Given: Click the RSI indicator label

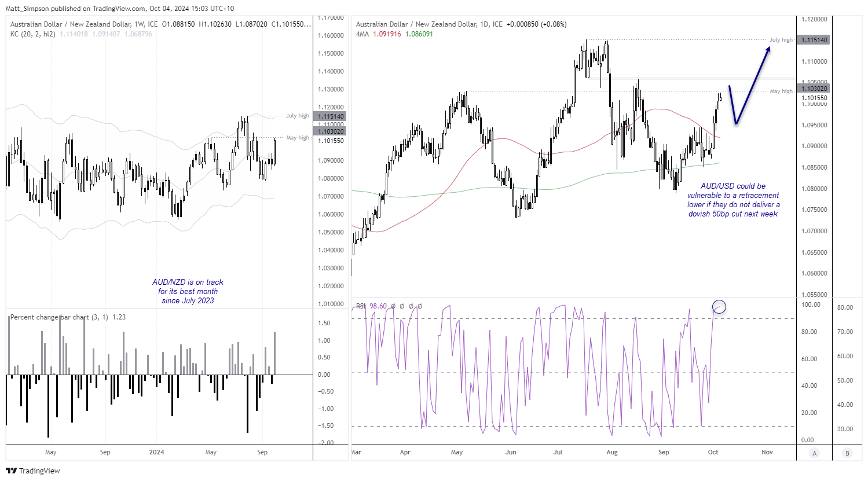Looking at the screenshot, I should coord(361,306).
